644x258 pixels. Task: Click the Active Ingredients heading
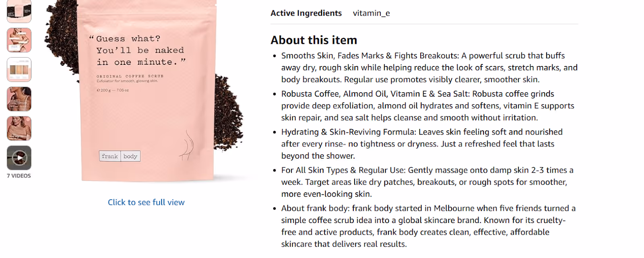click(x=306, y=13)
